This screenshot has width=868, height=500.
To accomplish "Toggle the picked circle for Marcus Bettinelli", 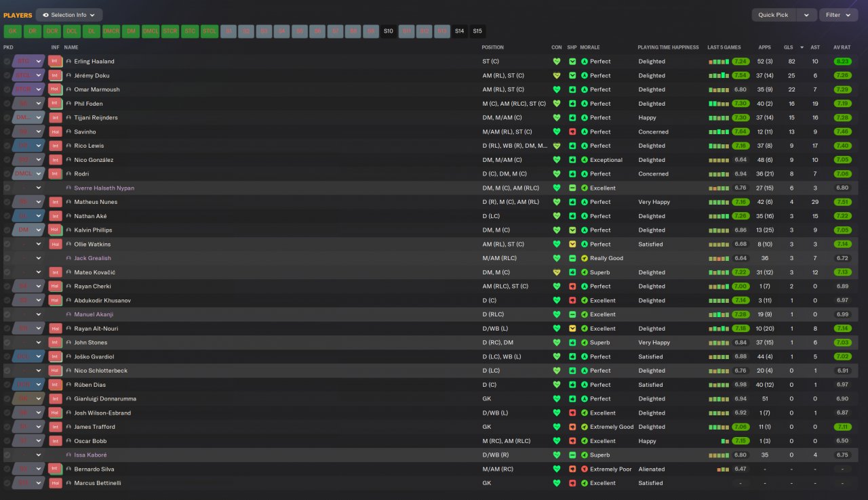I will (7, 483).
